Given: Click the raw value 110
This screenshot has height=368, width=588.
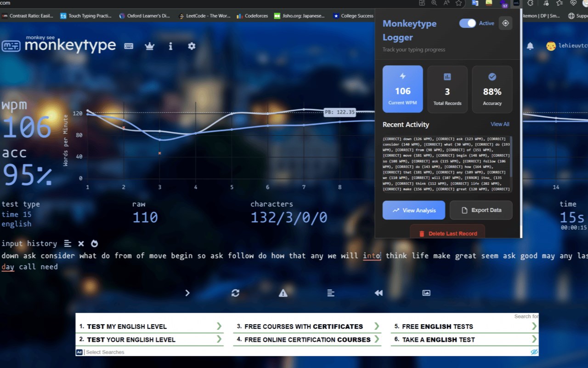Looking at the screenshot, I should click(x=145, y=217).
